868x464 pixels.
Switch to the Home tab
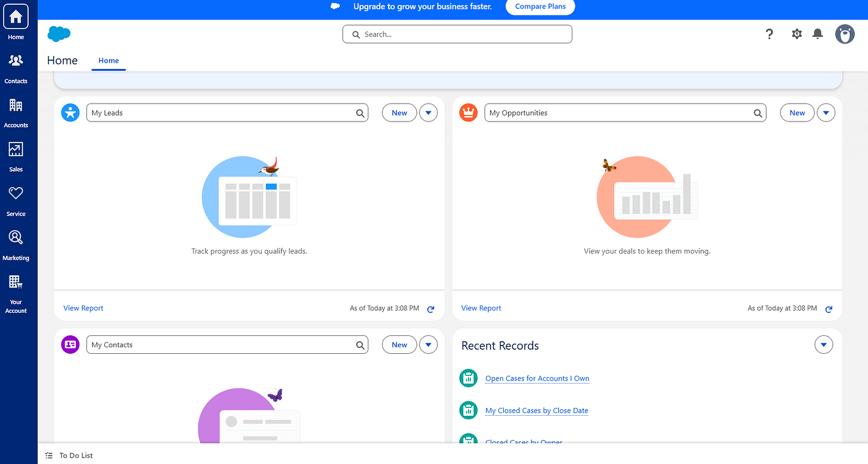tap(108, 61)
